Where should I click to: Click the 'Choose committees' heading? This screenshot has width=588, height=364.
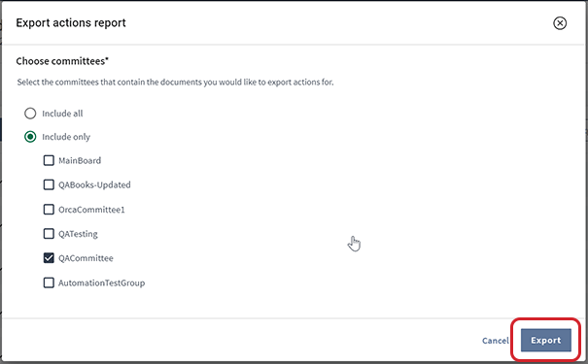[x=62, y=61]
